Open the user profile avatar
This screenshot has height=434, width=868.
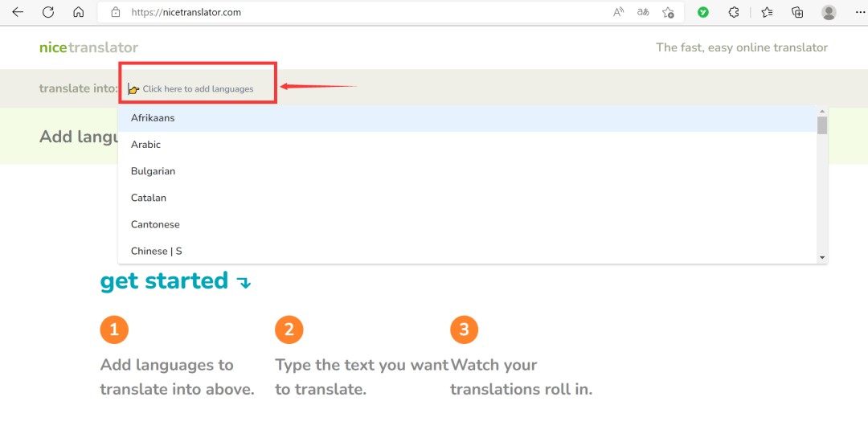point(829,12)
